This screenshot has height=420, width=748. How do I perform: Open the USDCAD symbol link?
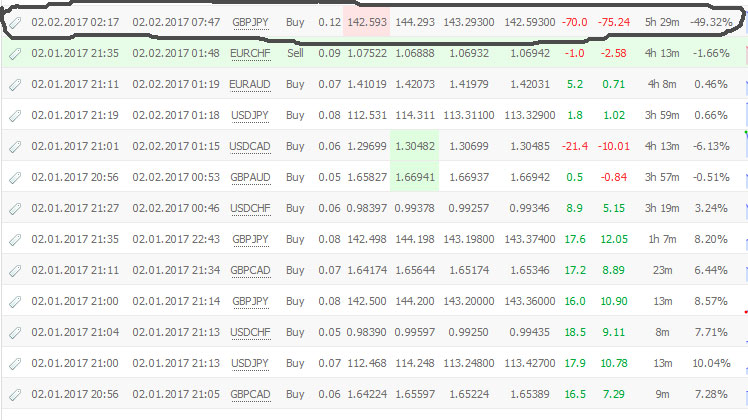(249, 147)
